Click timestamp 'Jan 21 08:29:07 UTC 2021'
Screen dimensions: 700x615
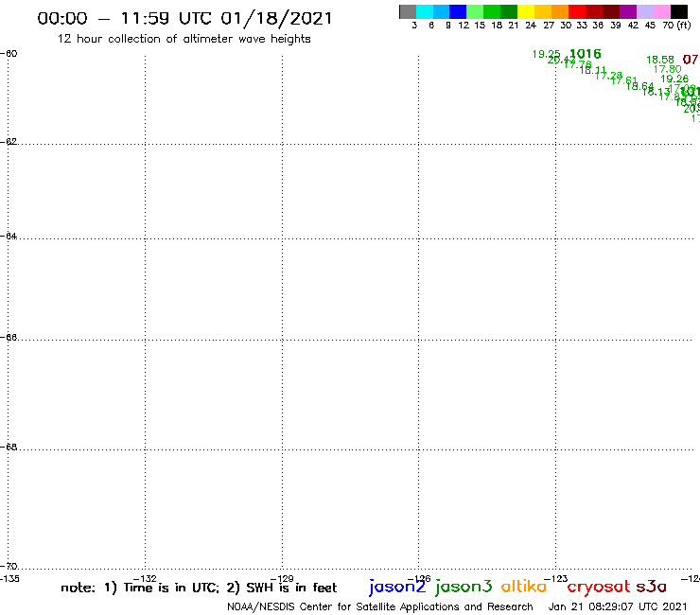point(618,606)
